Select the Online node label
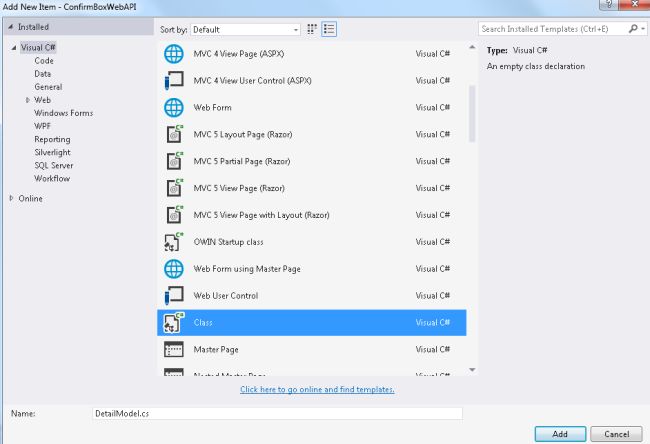650x444 pixels. [30, 198]
